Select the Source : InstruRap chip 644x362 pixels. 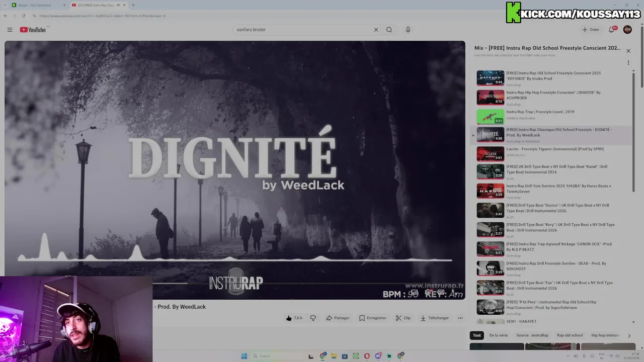pyautogui.click(x=532, y=335)
